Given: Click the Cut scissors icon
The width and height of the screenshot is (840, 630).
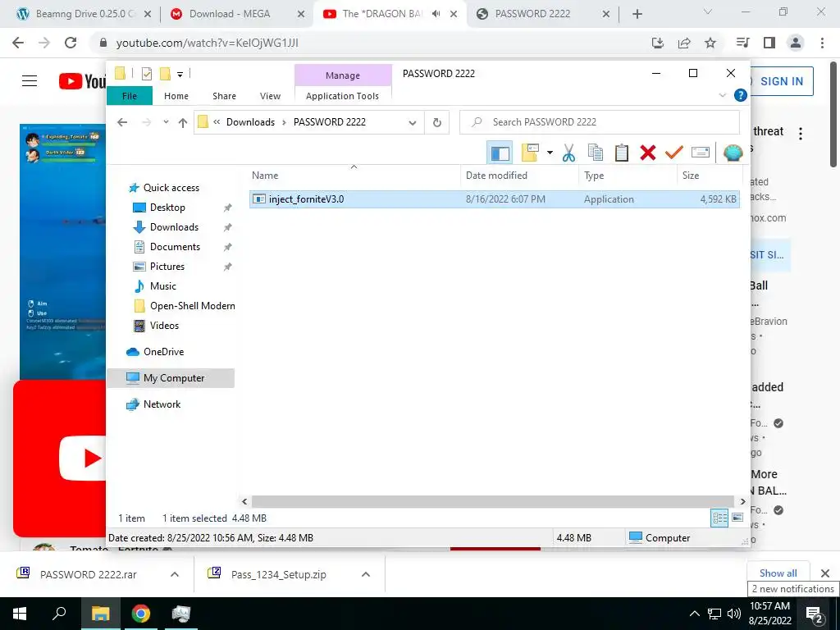Looking at the screenshot, I should tap(568, 153).
